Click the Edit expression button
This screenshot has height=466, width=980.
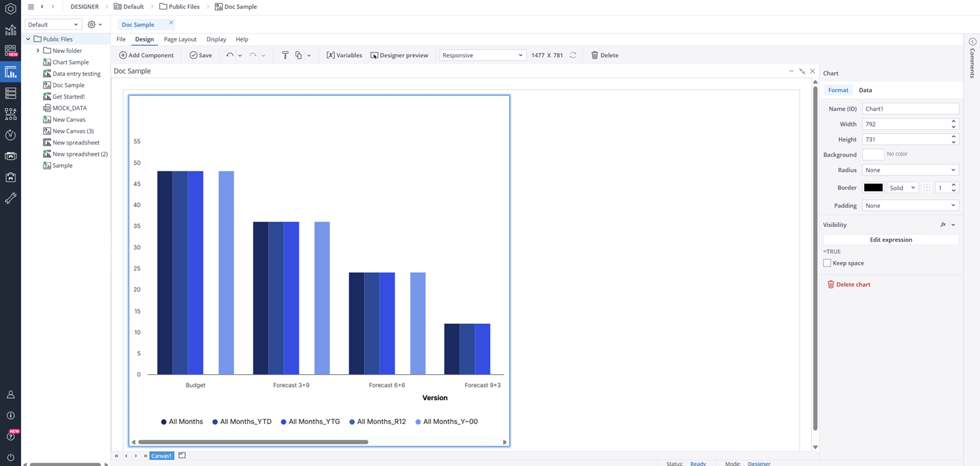pyautogui.click(x=891, y=239)
